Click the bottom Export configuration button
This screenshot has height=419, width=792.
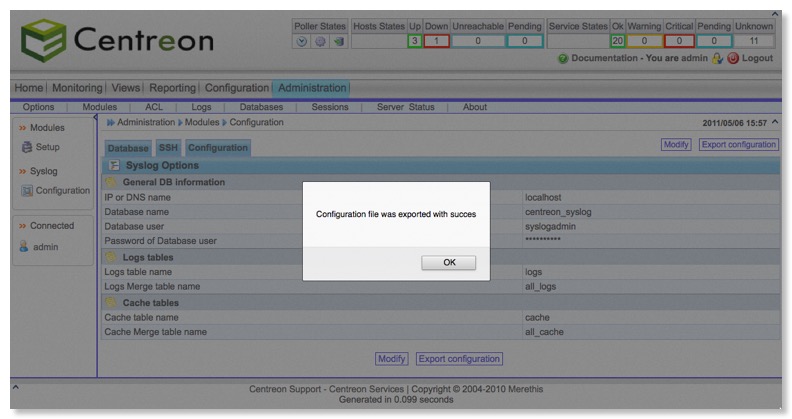pos(459,358)
